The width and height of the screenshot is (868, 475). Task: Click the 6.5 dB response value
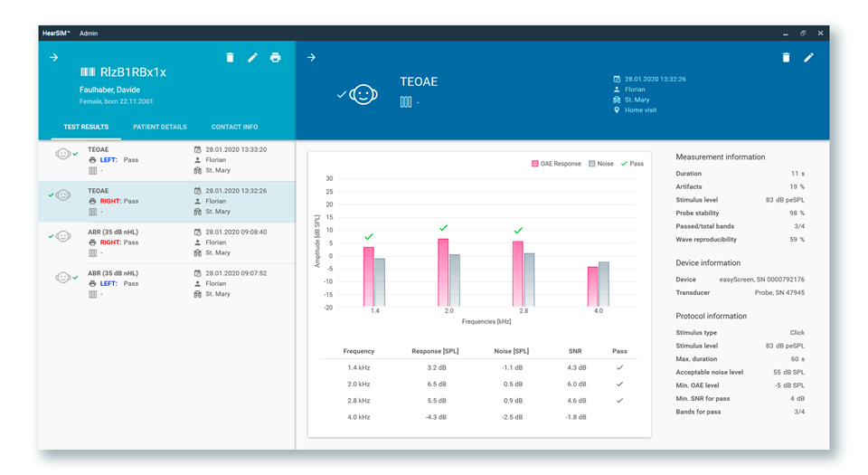click(436, 385)
